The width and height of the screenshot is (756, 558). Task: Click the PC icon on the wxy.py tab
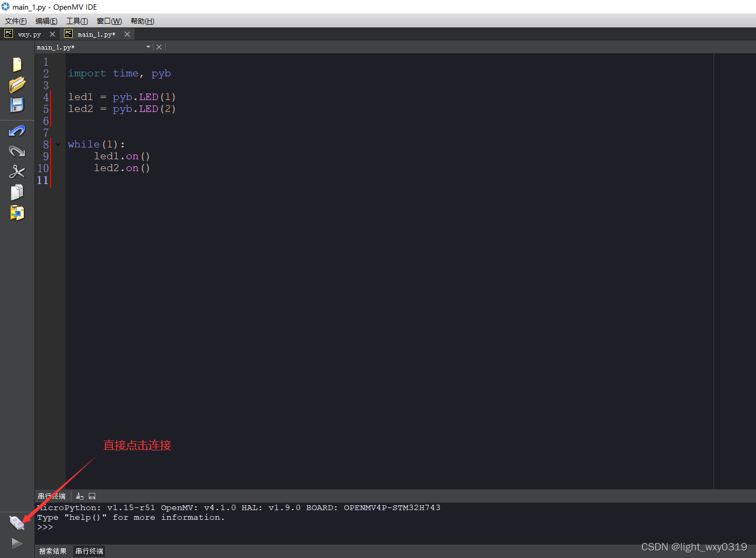(9, 33)
